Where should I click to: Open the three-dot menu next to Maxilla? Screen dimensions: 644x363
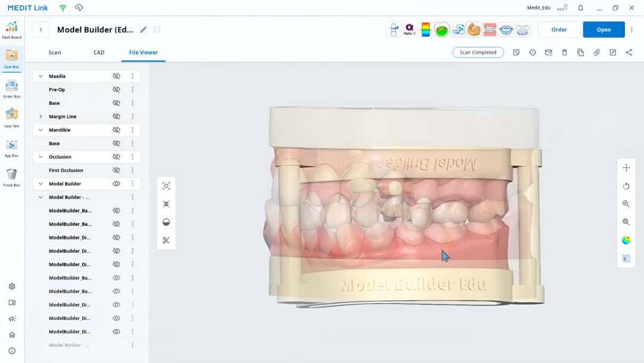point(132,76)
